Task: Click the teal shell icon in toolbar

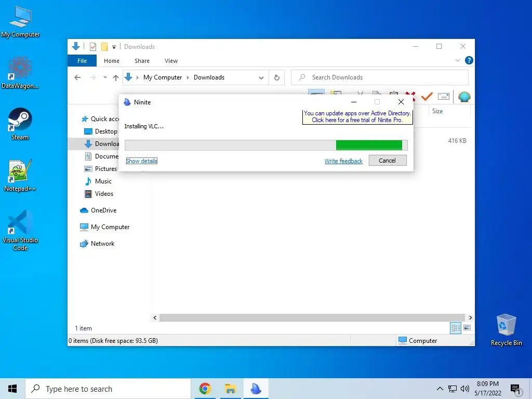Action: [464, 97]
